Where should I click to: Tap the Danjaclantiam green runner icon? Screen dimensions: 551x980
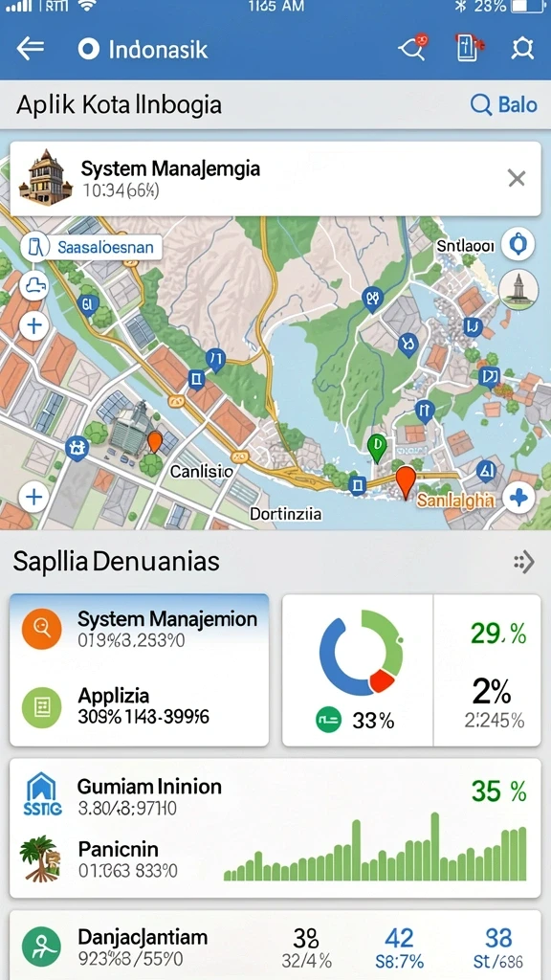(41, 947)
